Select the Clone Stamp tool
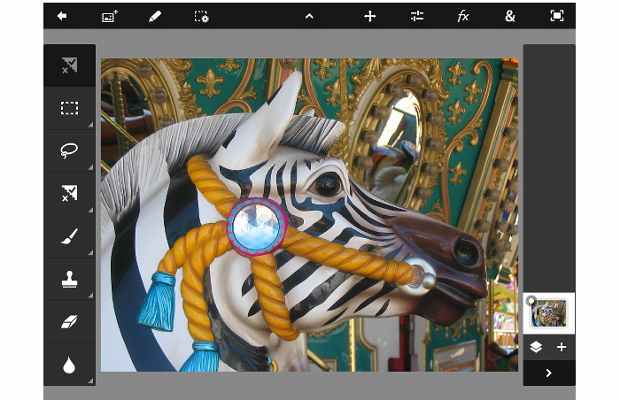The height and width of the screenshot is (400, 620). (x=69, y=279)
